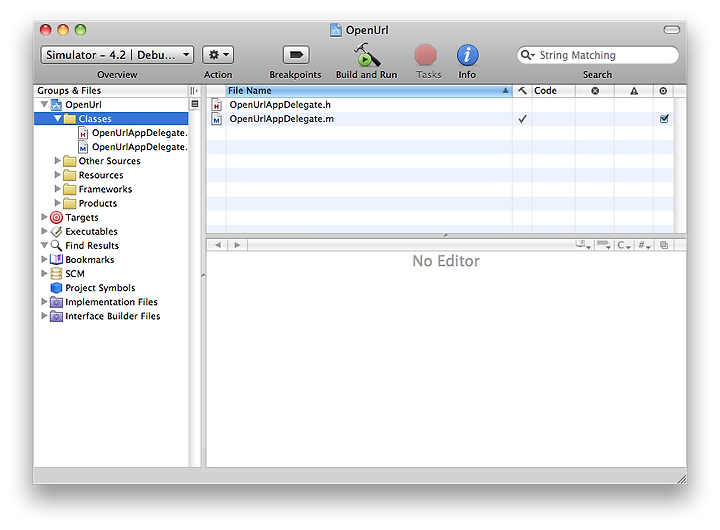Expand the Interface Builder Files smart group
The height and width of the screenshot is (530, 720).
click(44, 316)
